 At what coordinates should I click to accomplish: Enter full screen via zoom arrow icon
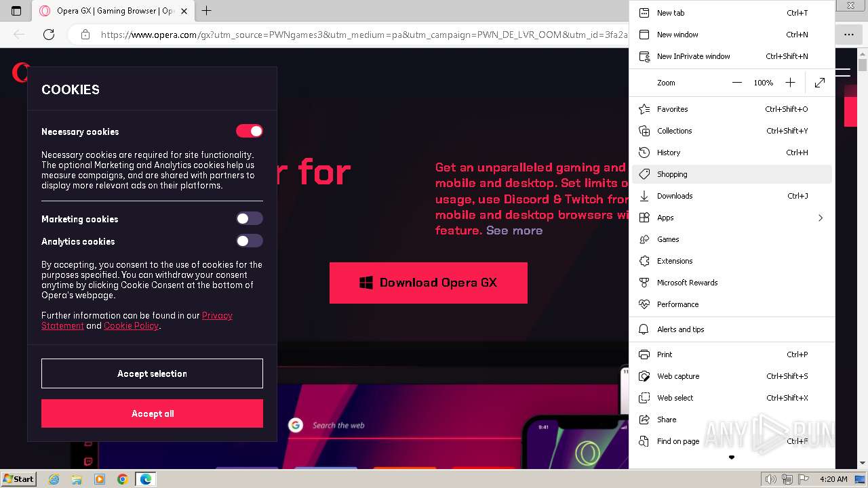point(820,83)
